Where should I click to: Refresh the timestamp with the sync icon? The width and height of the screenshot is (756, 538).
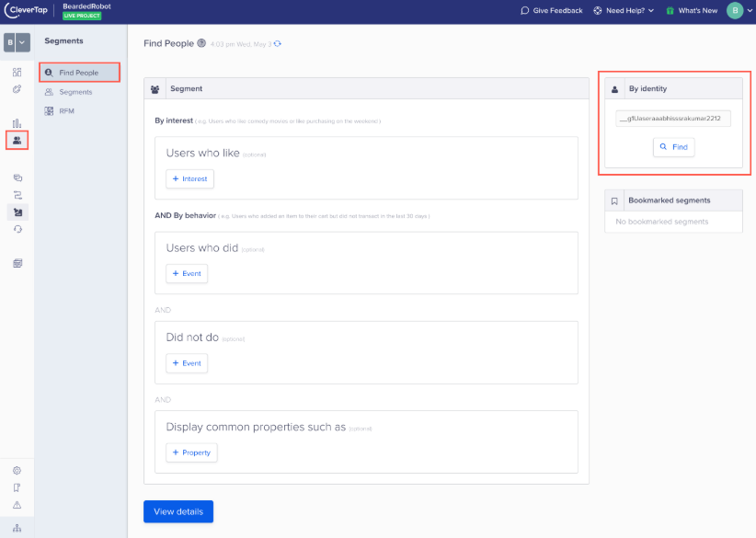(x=278, y=43)
